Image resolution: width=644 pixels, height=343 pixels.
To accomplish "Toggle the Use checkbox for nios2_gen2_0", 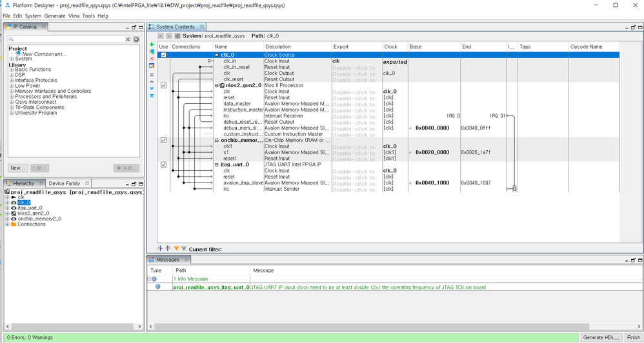I will (163, 85).
